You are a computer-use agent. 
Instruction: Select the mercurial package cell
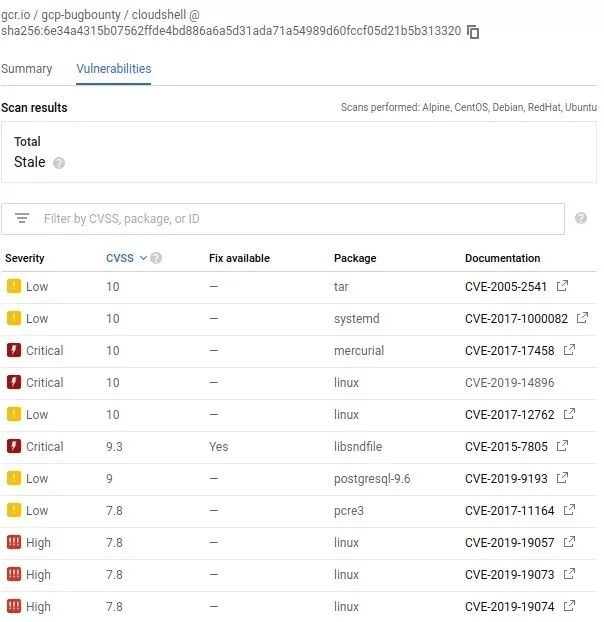[x=359, y=351]
